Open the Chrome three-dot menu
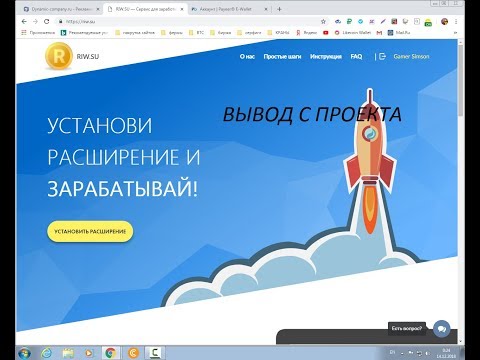Viewport: 480px width, 360px height. (456, 21)
